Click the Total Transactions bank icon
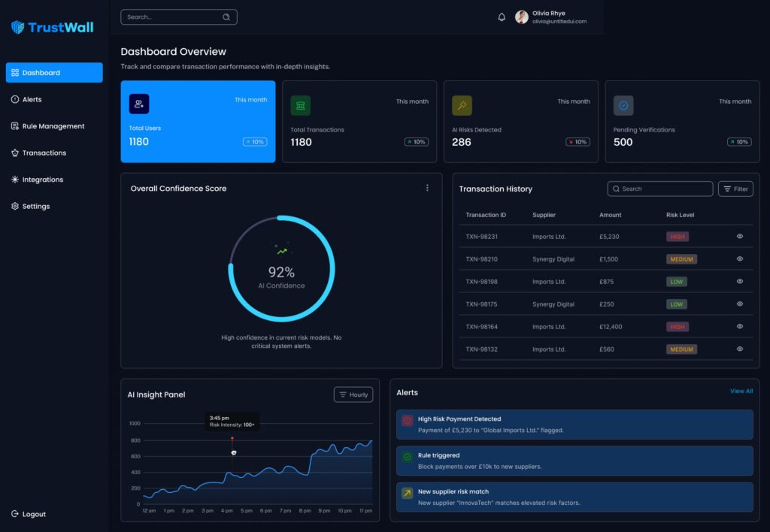 click(x=301, y=105)
